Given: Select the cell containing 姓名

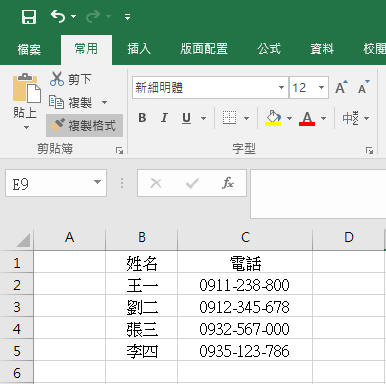Looking at the screenshot, I should 142,263.
